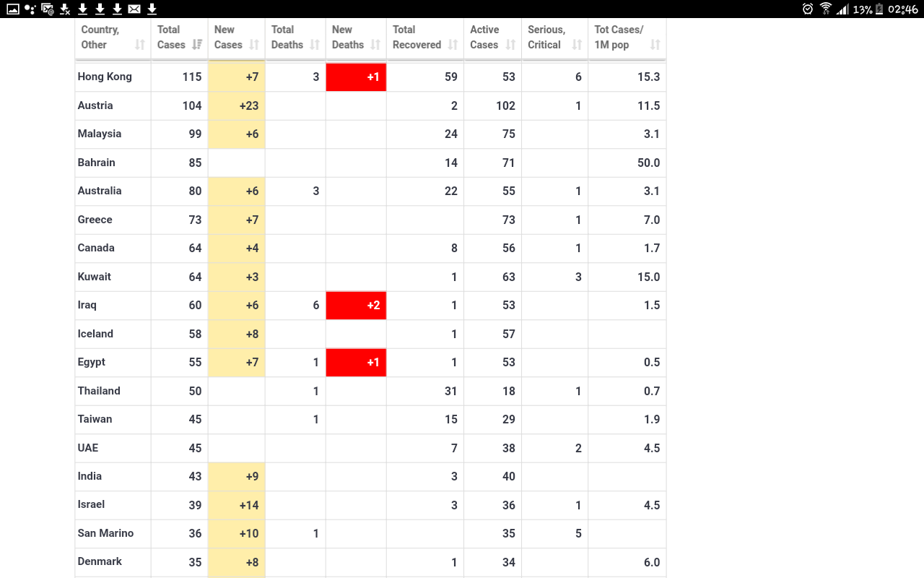Image resolution: width=924 pixels, height=578 pixels.
Task: Click Bahrain's 50.0 cases per million value
Action: (x=648, y=163)
